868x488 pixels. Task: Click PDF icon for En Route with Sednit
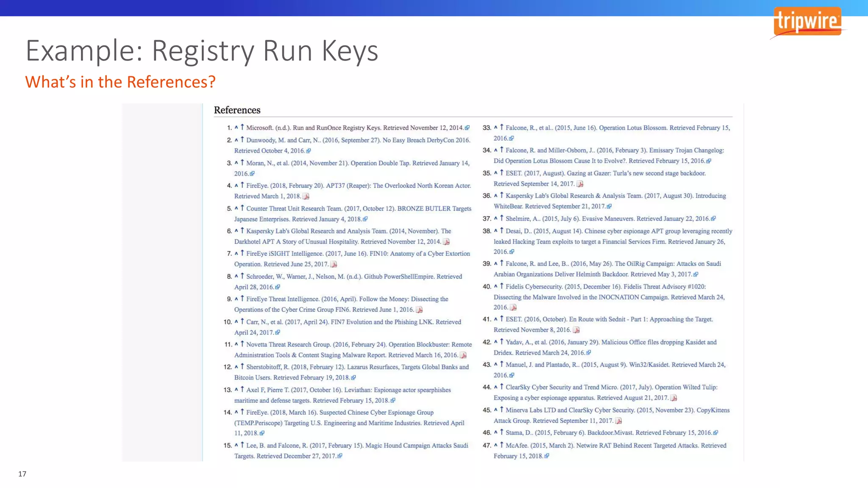[x=576, y=330]
